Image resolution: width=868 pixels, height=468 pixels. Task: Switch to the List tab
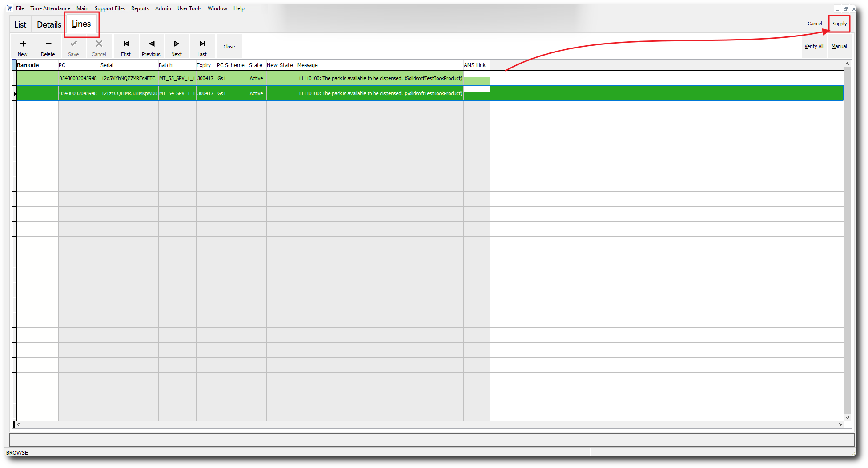[20, 24]
